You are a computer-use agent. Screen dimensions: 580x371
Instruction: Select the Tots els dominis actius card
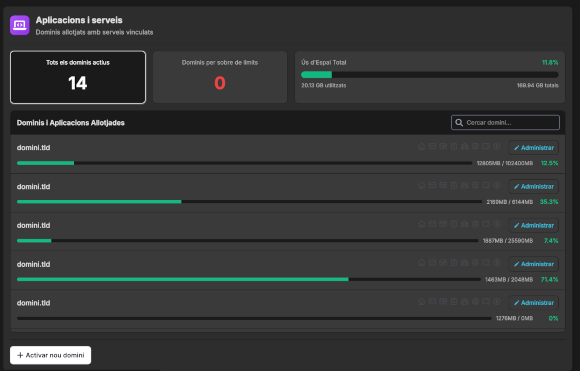tap(78, 77)
